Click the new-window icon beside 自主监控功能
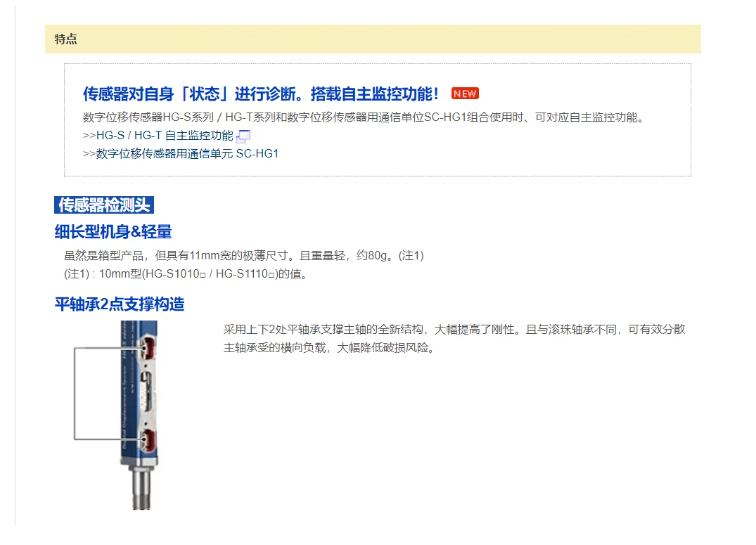The height and width of the screenshot is (545, 756). pos(243,136)
